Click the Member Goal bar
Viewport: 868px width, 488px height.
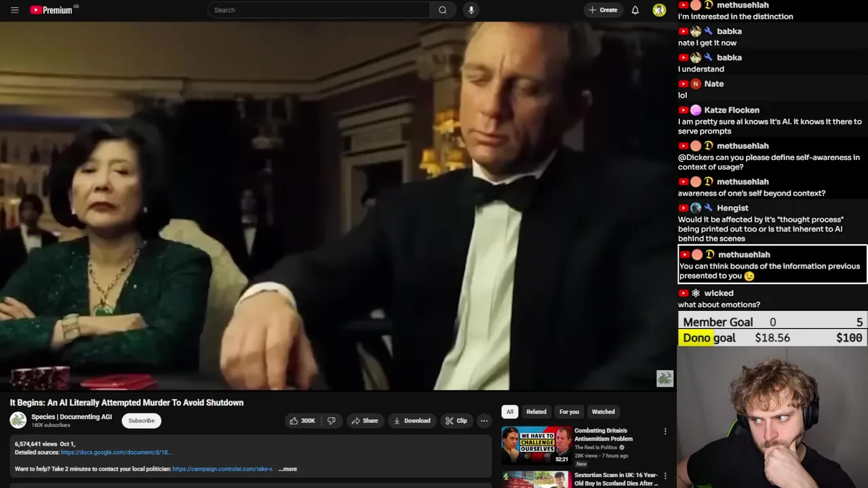[772, 322]
